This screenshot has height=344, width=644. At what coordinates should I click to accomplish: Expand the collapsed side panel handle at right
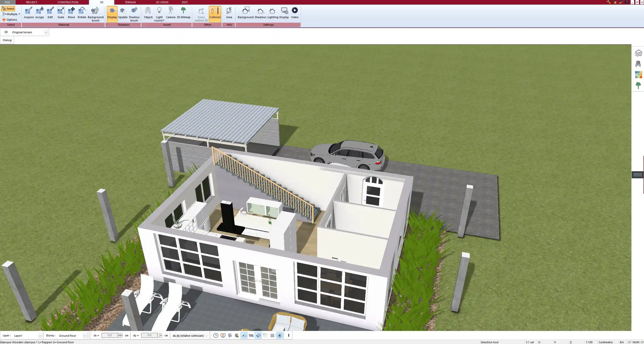[x=638, y=175]
